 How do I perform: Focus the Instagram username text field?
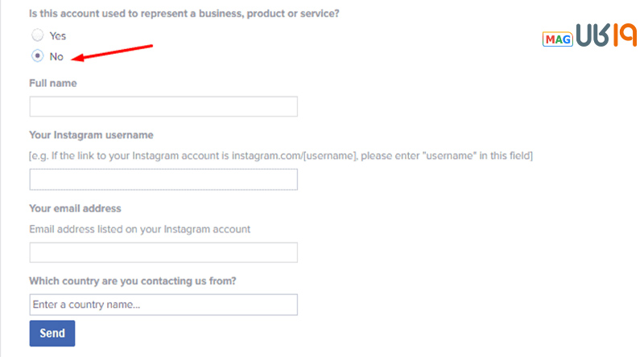(163, 179)
